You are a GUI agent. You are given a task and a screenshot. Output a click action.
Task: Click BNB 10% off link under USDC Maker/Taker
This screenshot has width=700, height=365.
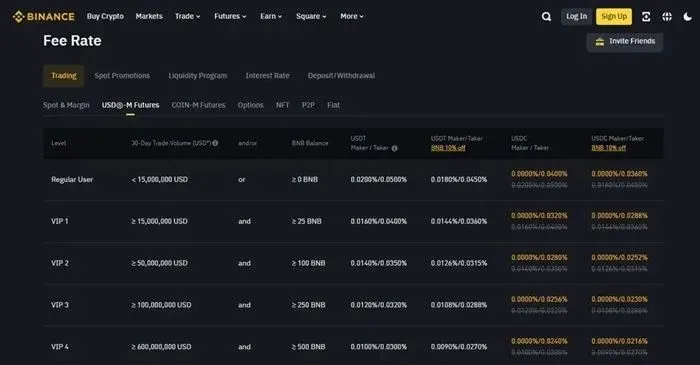[x=608, y=148]
